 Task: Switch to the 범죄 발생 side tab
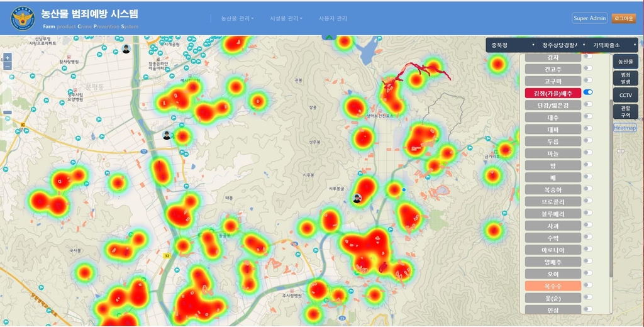click(x=626, y=79)
